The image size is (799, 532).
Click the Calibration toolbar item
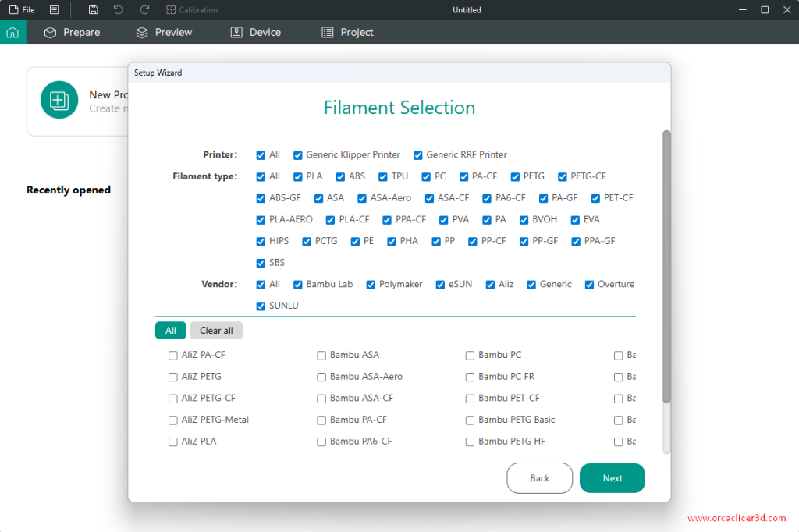(x=192, y=10)
